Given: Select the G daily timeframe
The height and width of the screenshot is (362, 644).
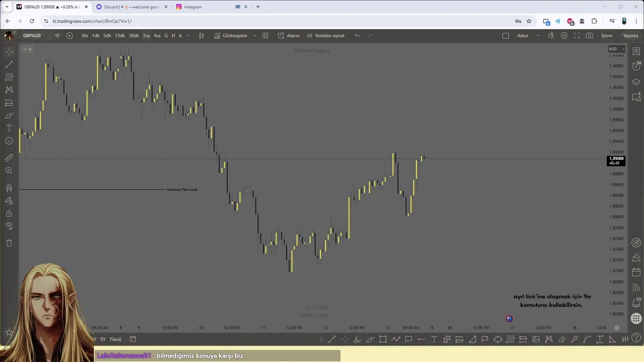Looking at the screenshot, I should click(x=166, y=36).
